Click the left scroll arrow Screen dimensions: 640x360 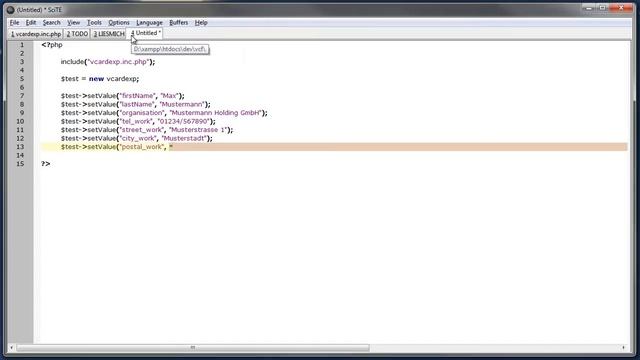click(11, 347)
